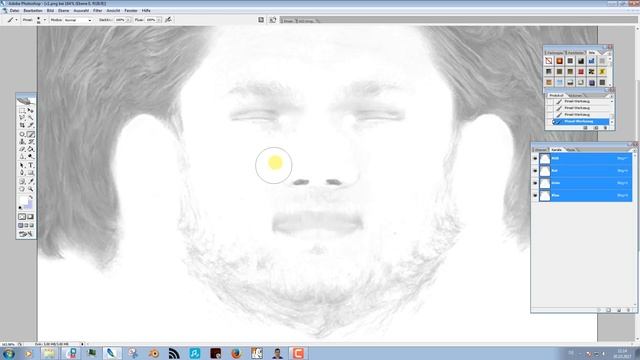The image size is (640, 360).
Task: Open the History panel flyout menu
Action: (611, 96)
